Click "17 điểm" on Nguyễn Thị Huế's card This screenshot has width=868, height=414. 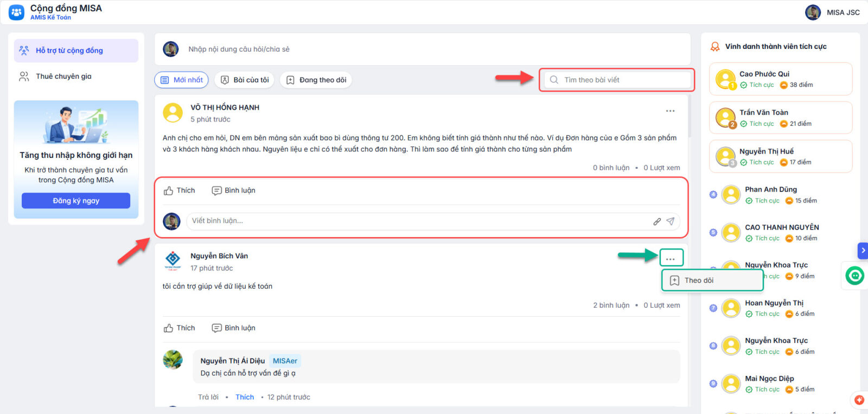[x=801, y=162]
